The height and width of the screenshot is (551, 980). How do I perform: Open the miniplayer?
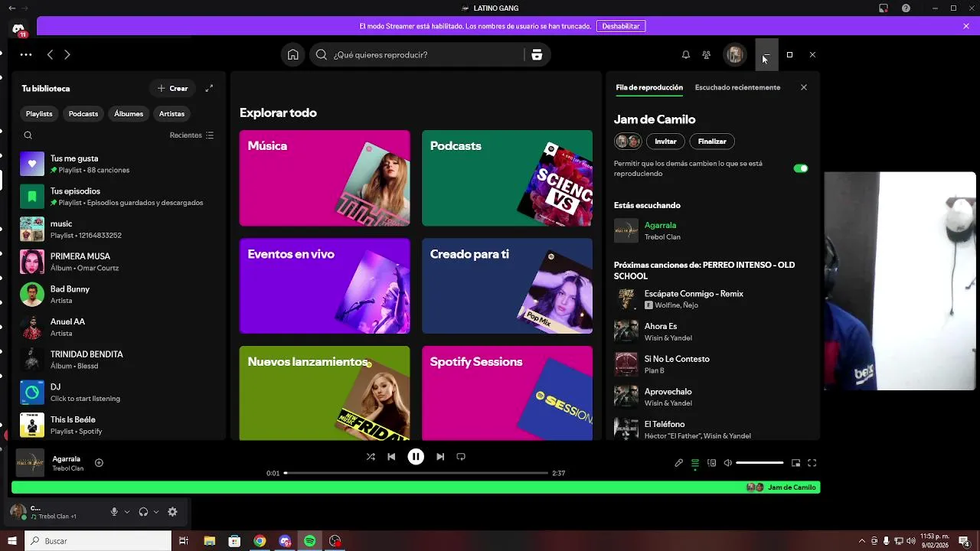[x=796, y=463]
